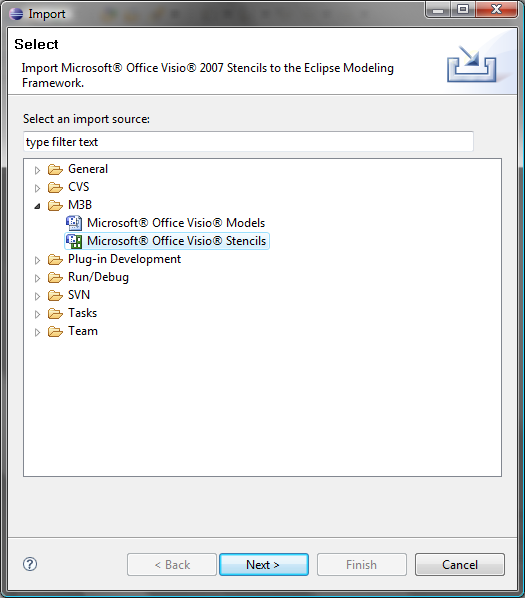This screenshot has width=525, height=598.
Task: Select the Plug-in Development label
Action: 124,259
